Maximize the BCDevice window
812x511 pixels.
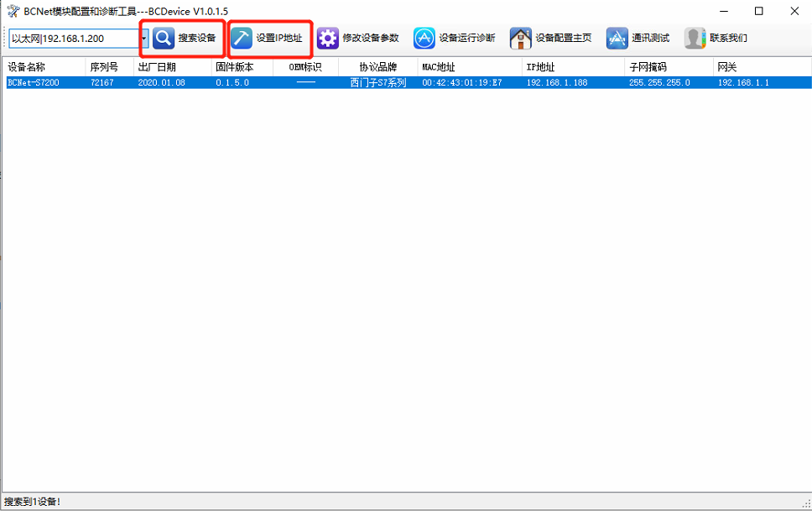coord(758,11)
